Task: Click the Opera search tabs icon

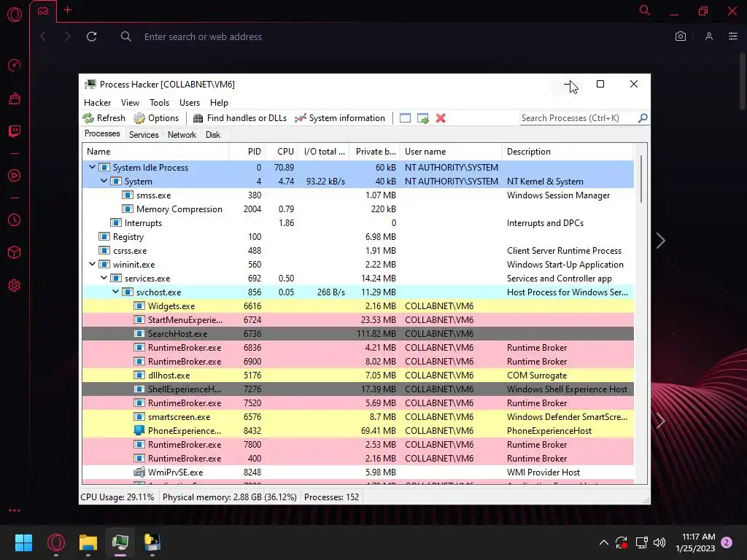Action: [x=645, y=10]
